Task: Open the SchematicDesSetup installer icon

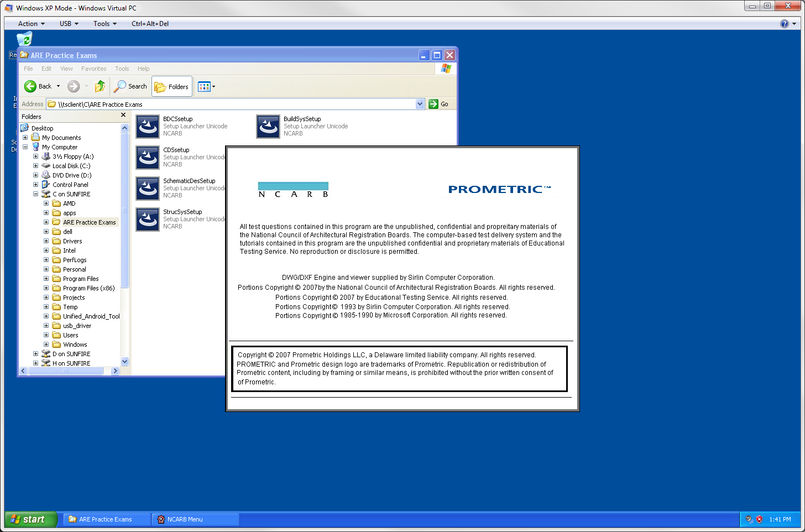Action: [x=148, y=189]
